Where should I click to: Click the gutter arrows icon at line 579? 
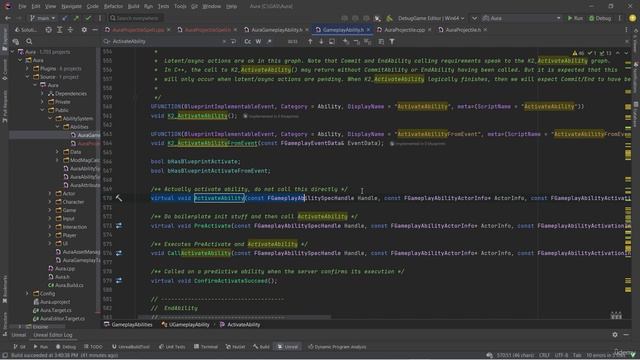[119, 281]
